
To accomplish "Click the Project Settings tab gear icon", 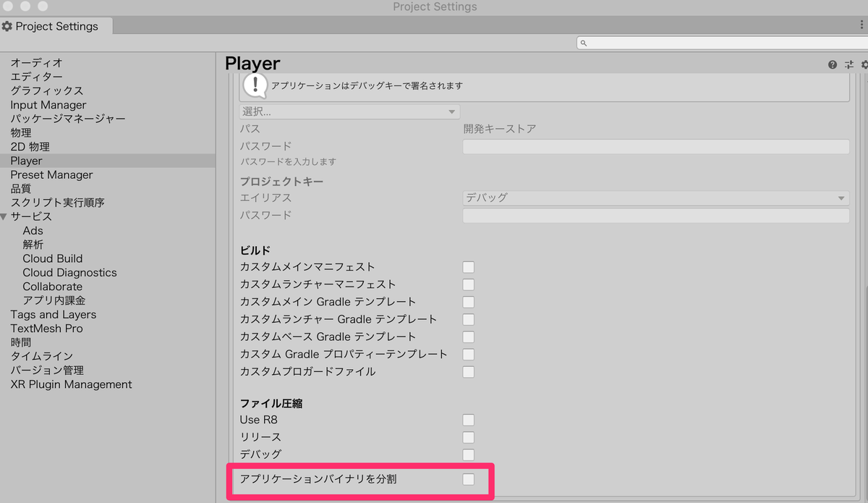I will 7,26.
